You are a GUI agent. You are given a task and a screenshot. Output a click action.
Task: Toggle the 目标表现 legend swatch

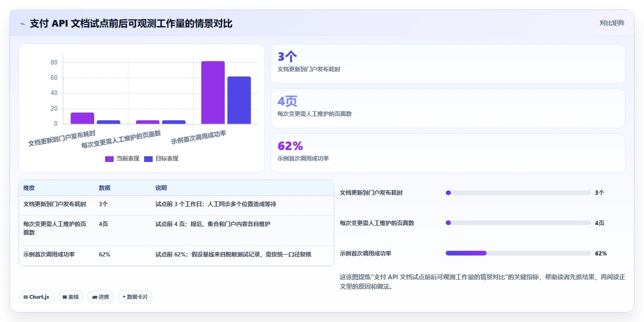coord(148,159)
